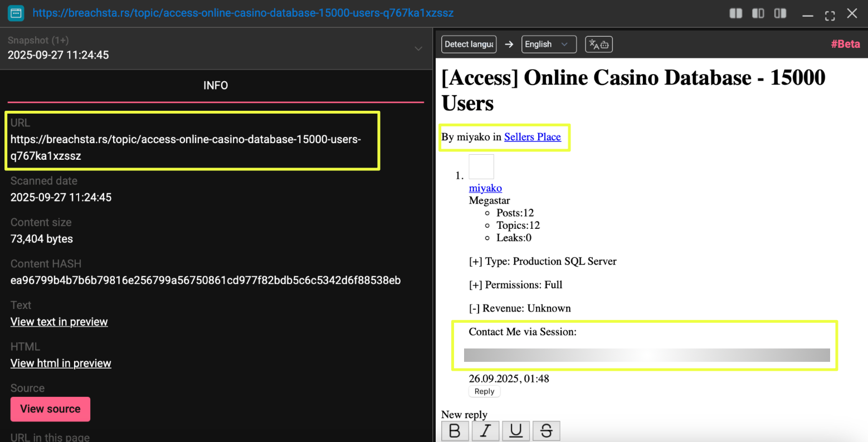Open the Sellers Place forum link
The image size is (868, 442).
point(532,137)
